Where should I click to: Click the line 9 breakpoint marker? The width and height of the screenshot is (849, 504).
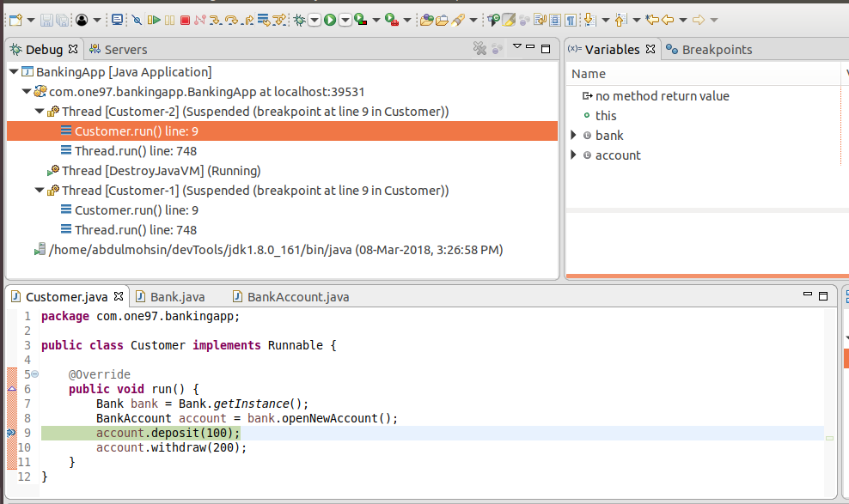pos(11,433)
